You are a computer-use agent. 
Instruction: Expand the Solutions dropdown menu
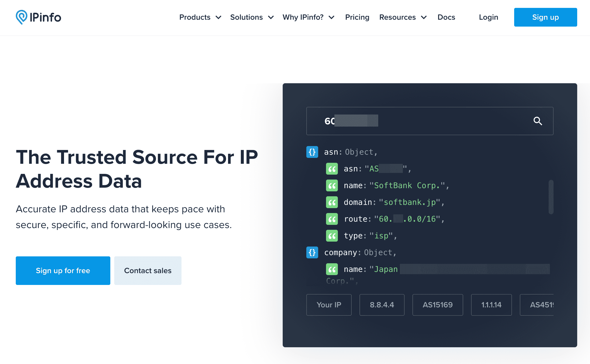click(252, 17)
